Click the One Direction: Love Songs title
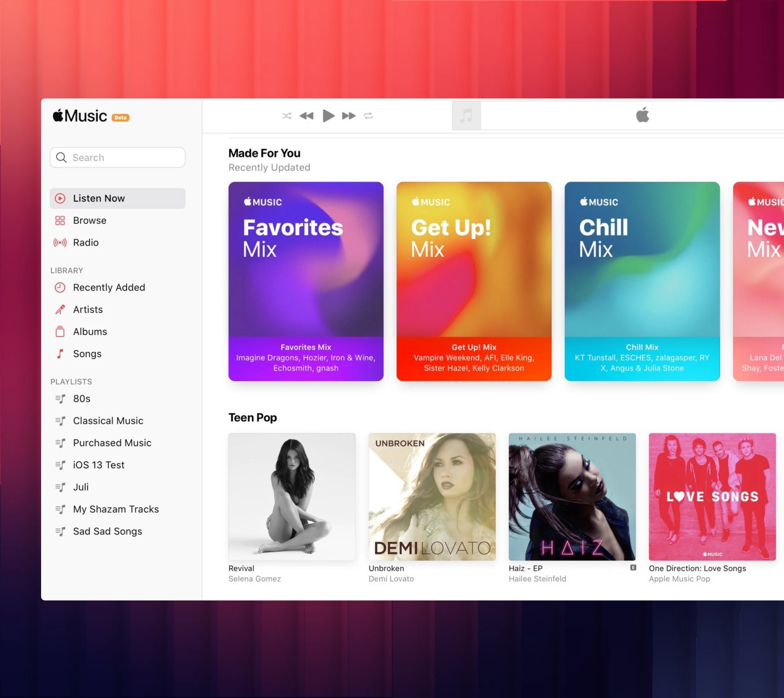Image resolution: width=784 pixels, height=698 pixels. click(x=697, y=568)
